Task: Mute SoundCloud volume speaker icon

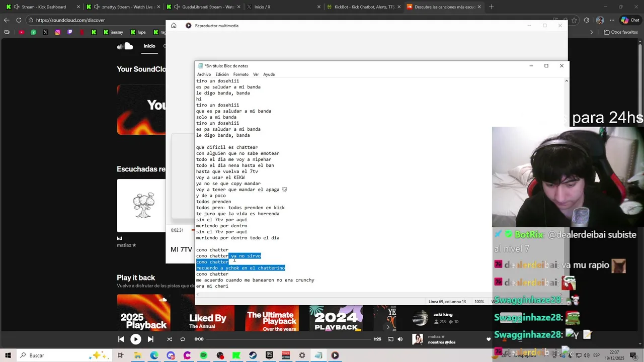Action: tap(400, 339)
